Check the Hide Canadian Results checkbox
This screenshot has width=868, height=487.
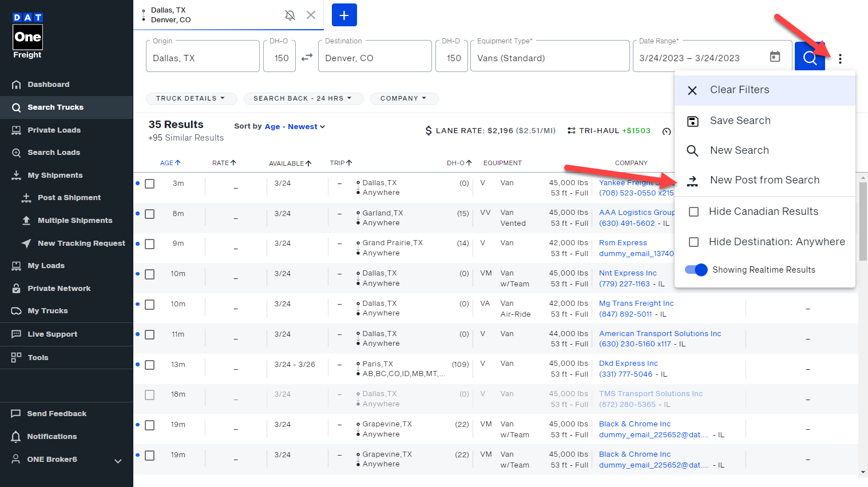coord(693,211)
